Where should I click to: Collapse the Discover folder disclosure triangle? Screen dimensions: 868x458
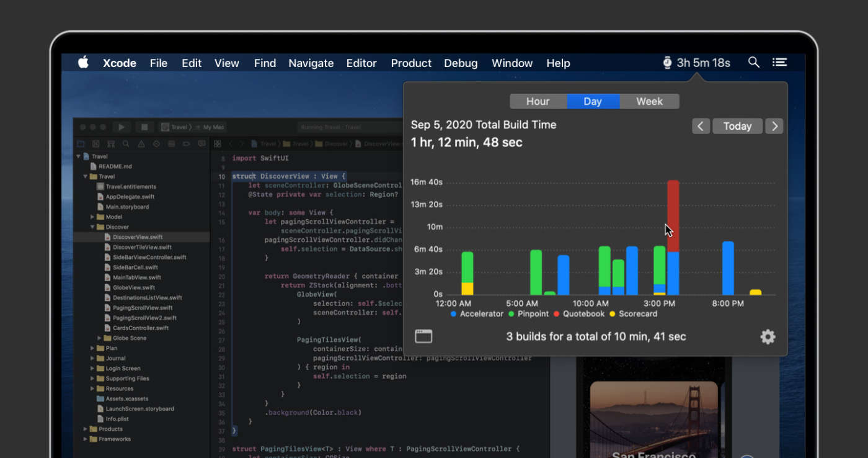(x=92, y=227)
